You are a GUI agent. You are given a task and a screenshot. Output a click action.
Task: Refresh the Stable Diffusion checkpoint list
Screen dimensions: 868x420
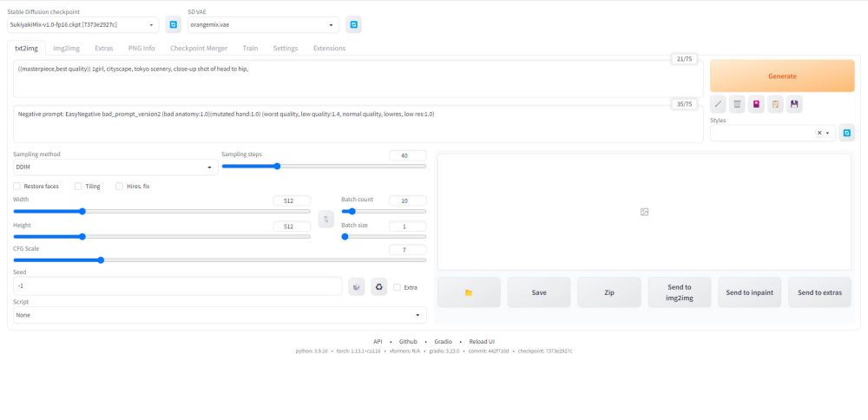[x=173, y=25]
